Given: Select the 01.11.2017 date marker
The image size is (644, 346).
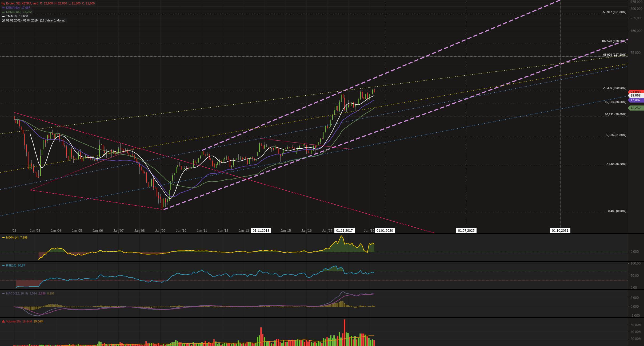Looking at the screenshot, I should (x=345, y=231).
